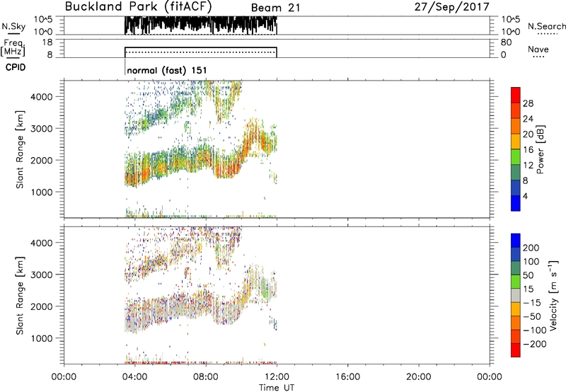The width and height of the screenshot is (566, 392).
Task: Select the 2000 tick in the velocity panel
Action: [42, 306]
